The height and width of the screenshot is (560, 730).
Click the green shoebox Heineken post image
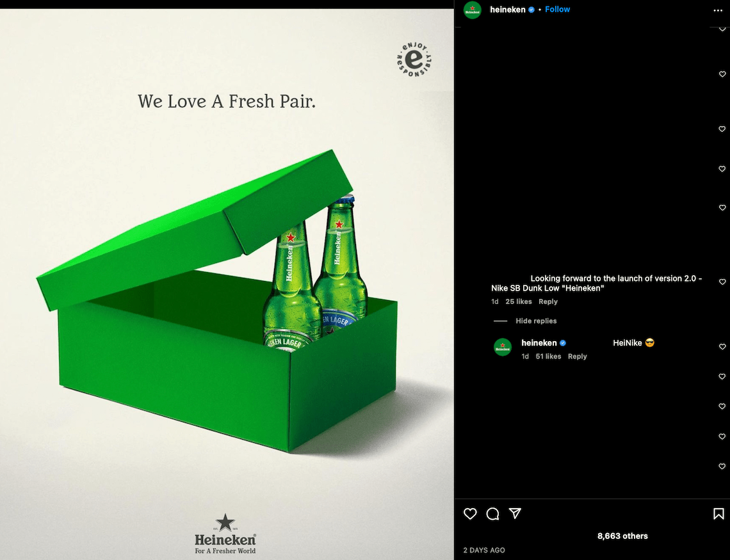pyautogui.click(x=227, y=284)
